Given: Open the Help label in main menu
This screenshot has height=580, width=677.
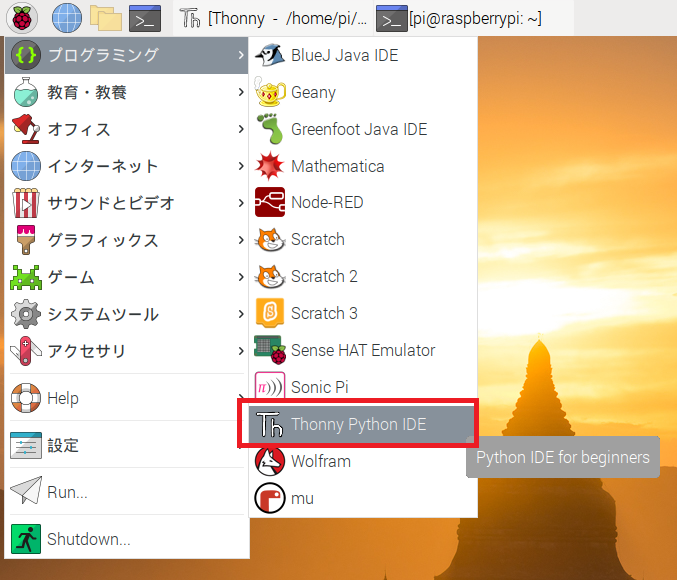Looking at the screenshot, I should (x=63, y=398).
